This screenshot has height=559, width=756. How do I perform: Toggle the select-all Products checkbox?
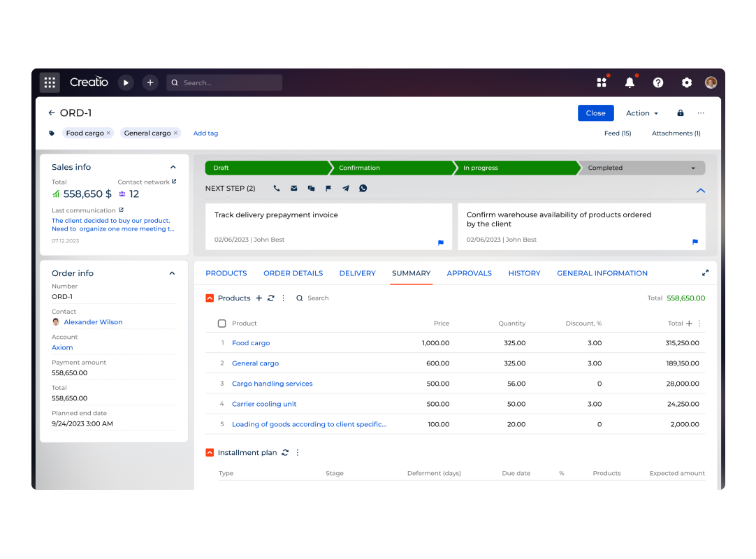point(222,324)
